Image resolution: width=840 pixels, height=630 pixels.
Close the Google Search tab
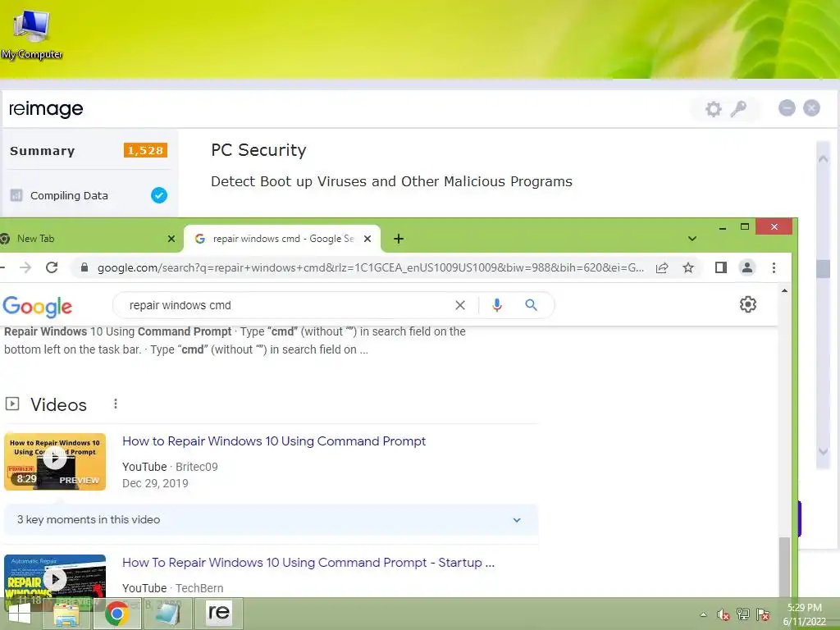[x=367, y=239]
